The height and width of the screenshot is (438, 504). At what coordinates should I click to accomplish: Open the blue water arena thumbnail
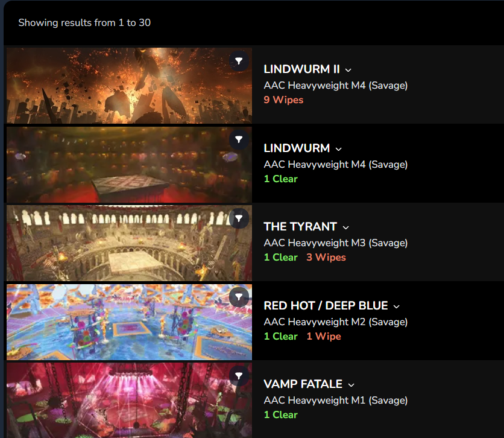[129, 322]
